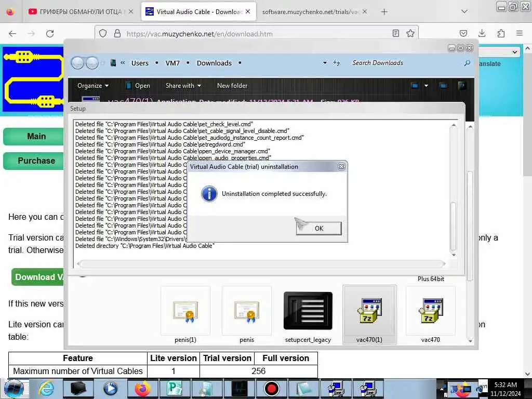Image resolution: width=532 pixels, height=399 pixels.
Task: Click Open in the Explorer toolbar
Action: click(x=138, y=86)
